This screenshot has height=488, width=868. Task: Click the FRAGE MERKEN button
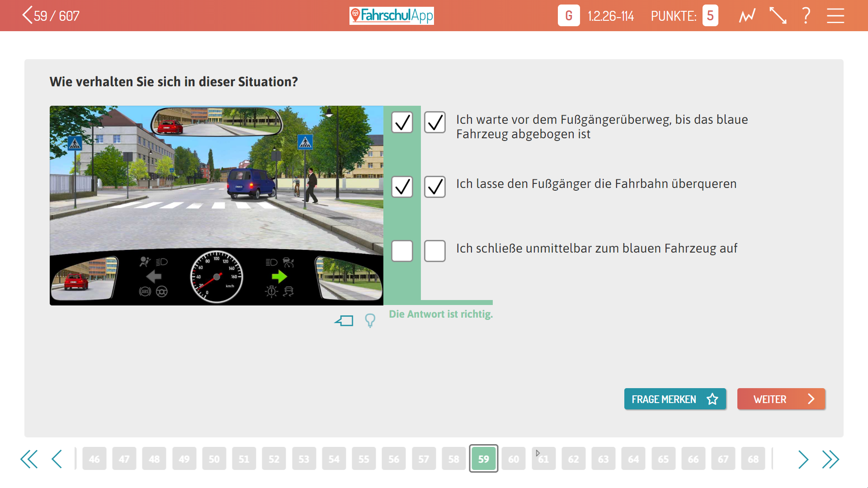pos(675,399)
